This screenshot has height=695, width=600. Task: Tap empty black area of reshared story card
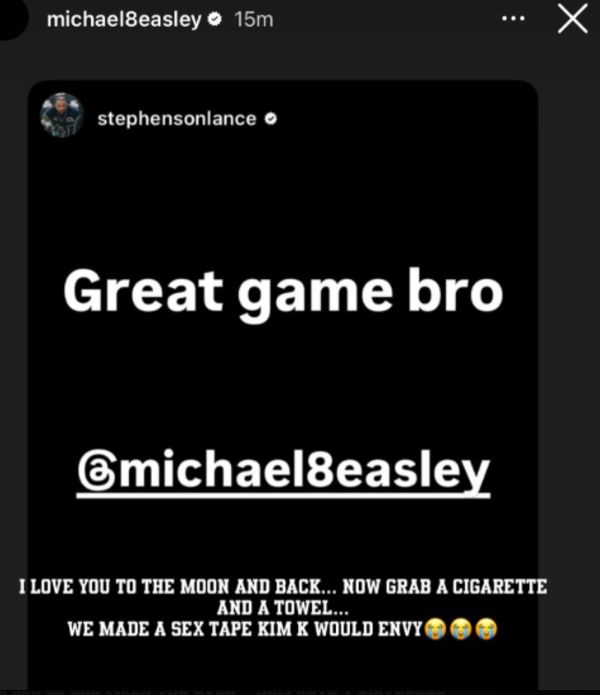[284, 199]
